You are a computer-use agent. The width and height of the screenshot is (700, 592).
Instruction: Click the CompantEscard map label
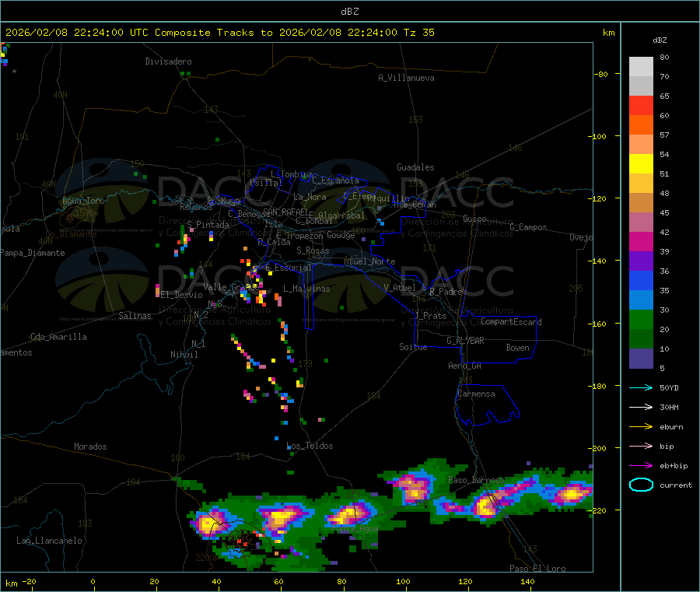coord(511,322)
